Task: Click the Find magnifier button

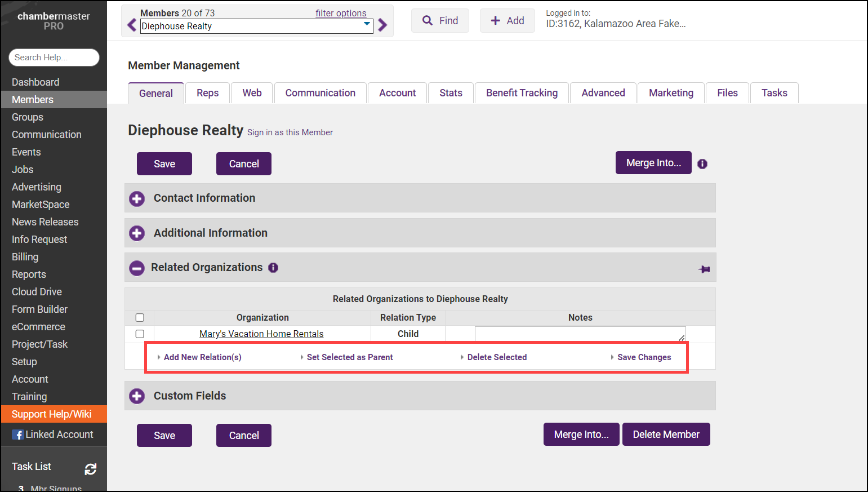Action: (x=440, y=21)
